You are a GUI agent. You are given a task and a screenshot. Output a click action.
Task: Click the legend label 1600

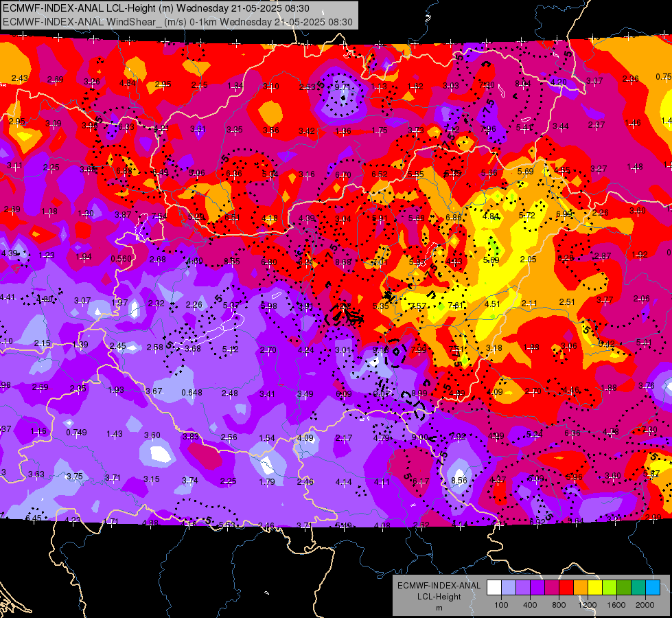[x=616, y=605]
